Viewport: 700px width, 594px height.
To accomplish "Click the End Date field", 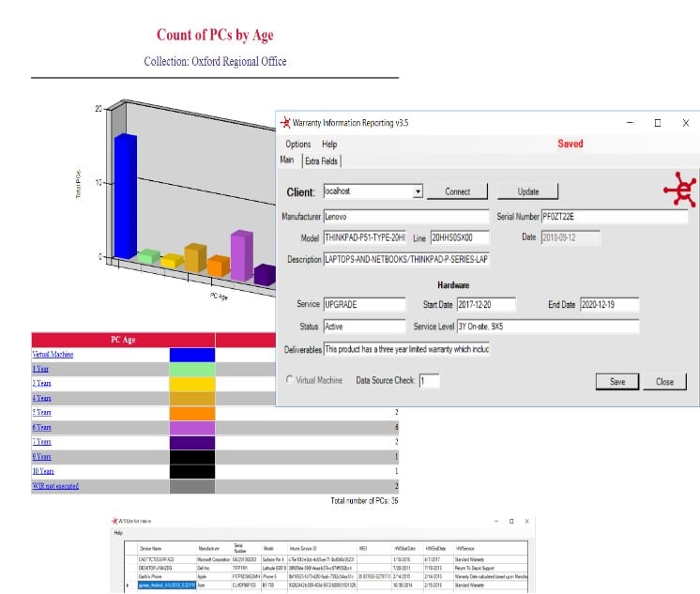I will pyautogui.click(x=609, y=305).
